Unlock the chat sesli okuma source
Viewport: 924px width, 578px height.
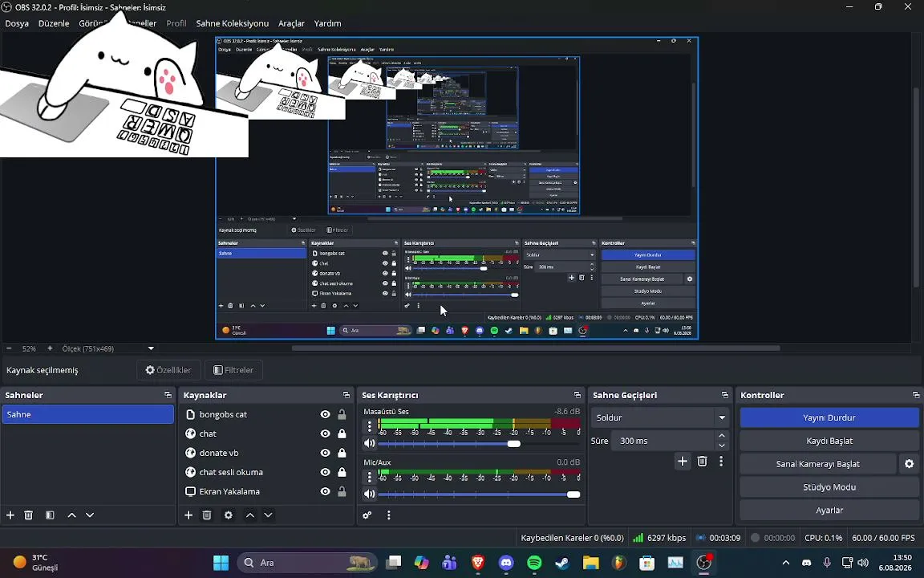[342, 472]
